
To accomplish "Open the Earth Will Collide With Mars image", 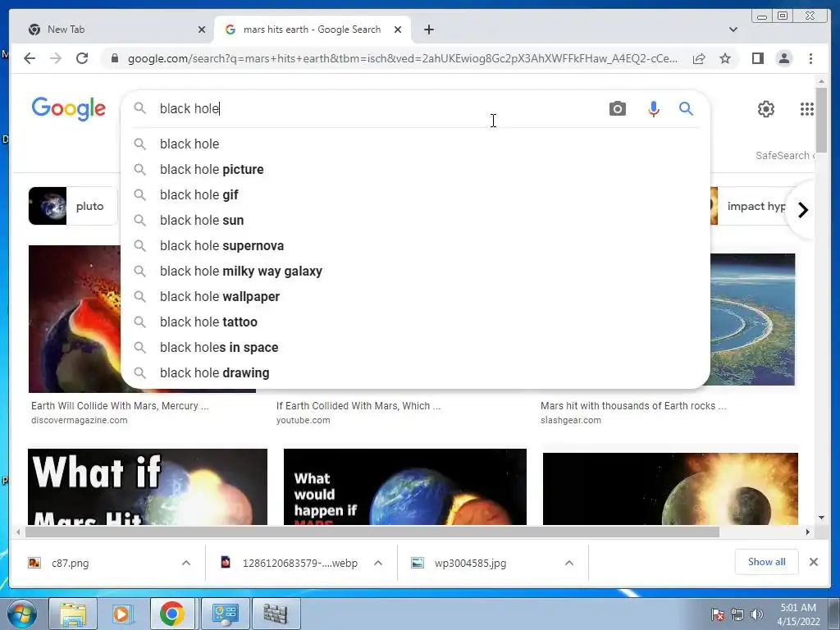I will click(75, 319).
